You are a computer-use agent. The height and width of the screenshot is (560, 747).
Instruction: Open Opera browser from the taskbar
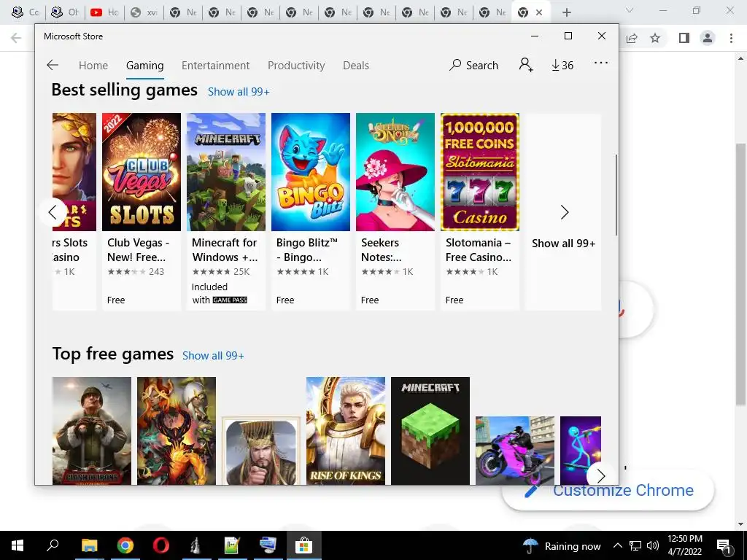[161, 545]
